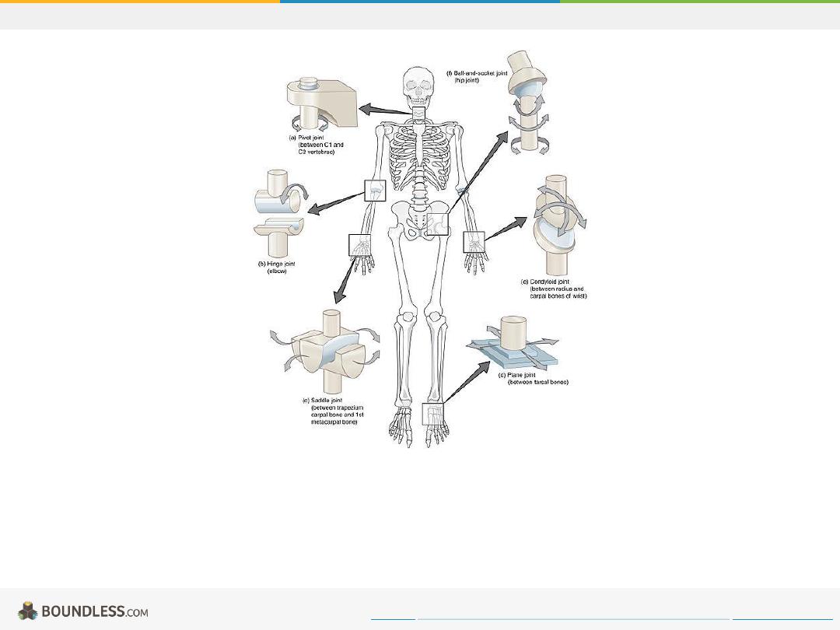Click the '(c) Saddle joint' caption

tap(333, 411)
